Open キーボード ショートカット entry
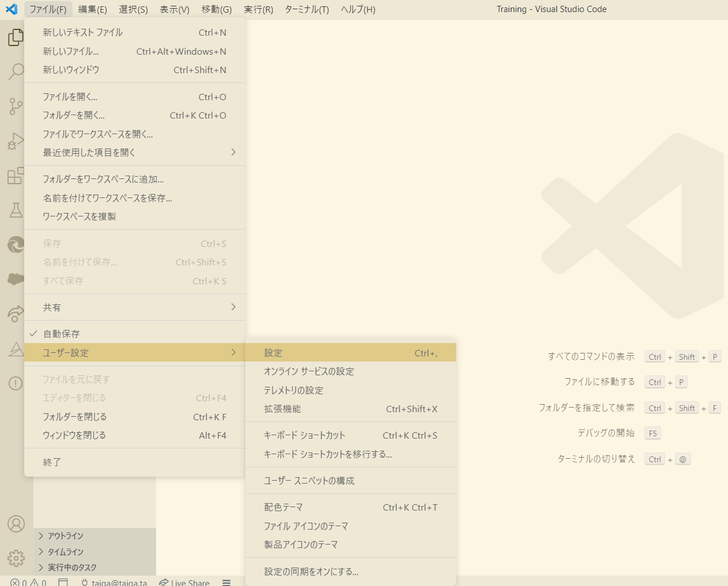This screenshot has height=586, width=728. [351, 435]
